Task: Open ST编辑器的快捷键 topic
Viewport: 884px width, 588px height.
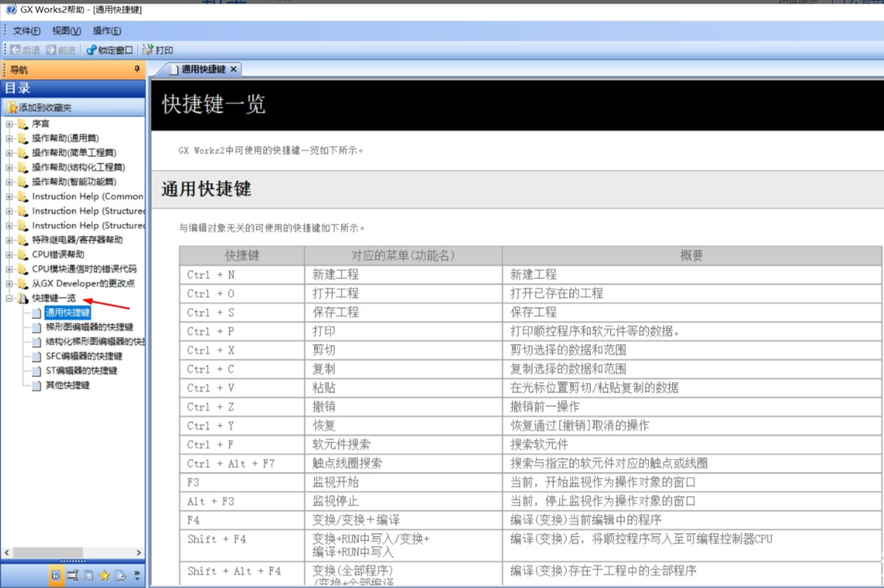Action: [81, 370]
